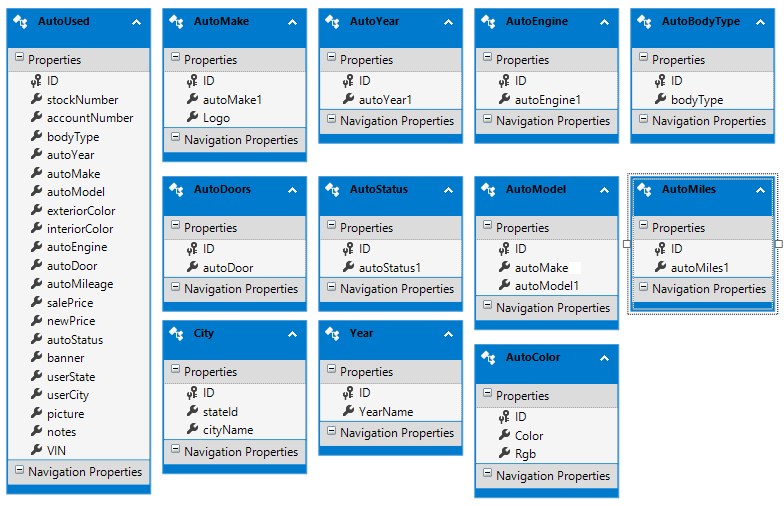Click the AutoMake entity header icon
This screenshot has width=784, height=506.
177,21
